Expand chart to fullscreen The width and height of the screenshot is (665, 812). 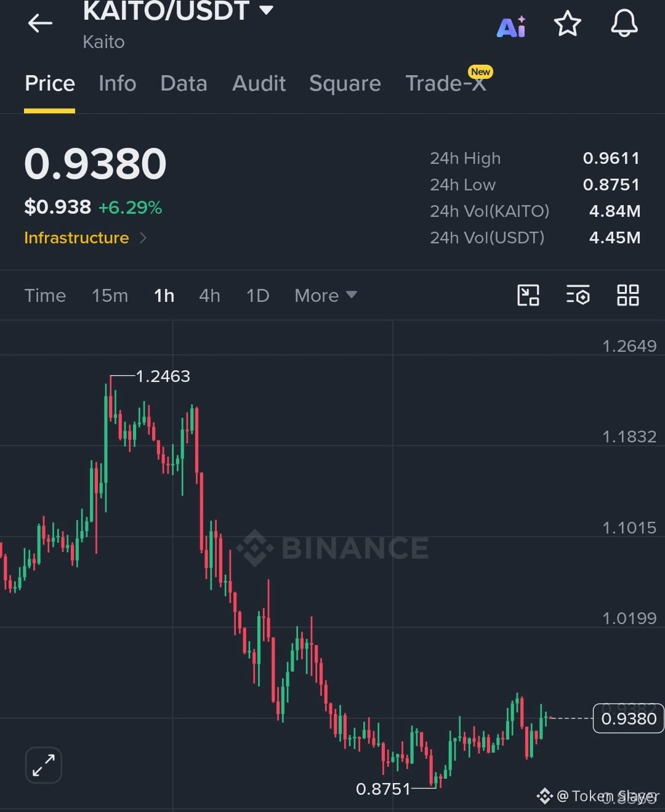coord(44,765)
